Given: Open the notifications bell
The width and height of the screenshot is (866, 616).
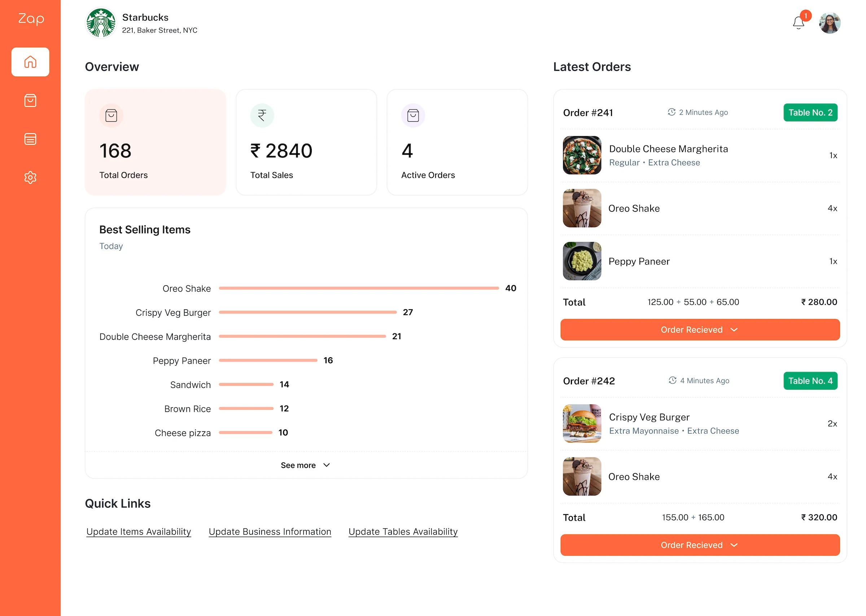Looking at the screenshot, I should tap(798, 23).
